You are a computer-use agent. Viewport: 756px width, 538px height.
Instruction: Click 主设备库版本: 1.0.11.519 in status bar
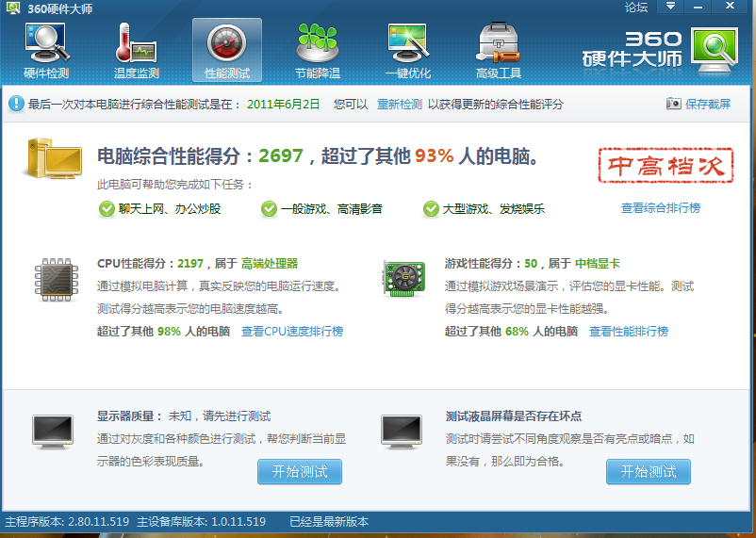[201, 522]
